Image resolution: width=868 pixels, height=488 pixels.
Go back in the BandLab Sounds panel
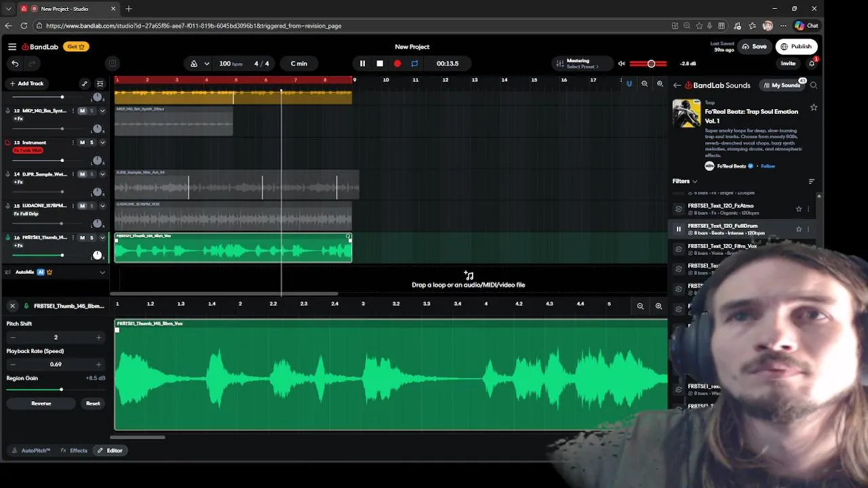[x=677, y=85]
